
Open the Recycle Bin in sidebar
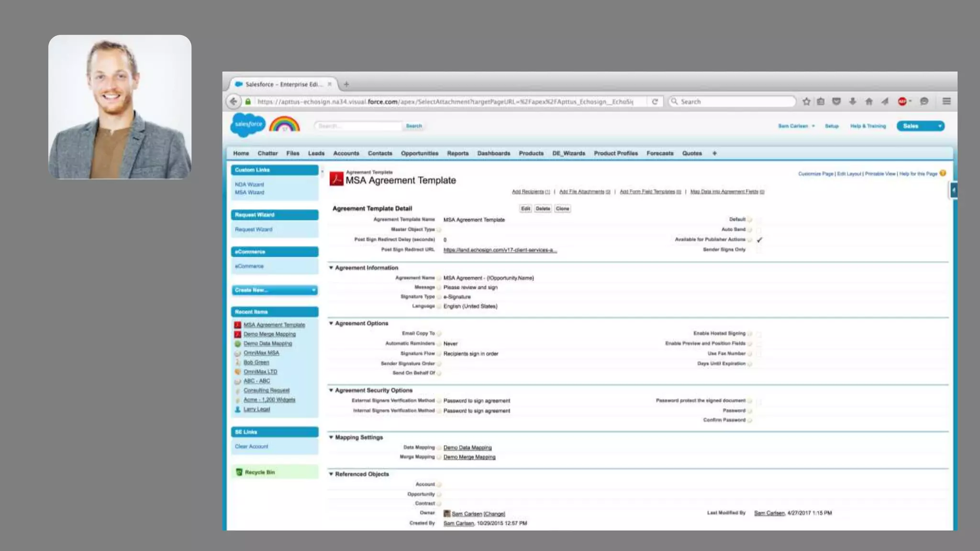coord(260,472)
